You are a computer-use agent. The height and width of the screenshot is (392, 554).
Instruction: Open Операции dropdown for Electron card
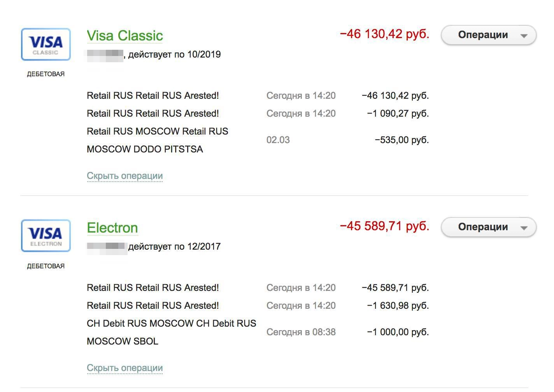click(483, 227)
